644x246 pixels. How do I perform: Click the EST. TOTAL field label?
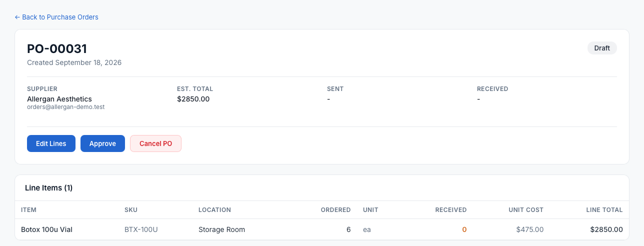point(195,89)
